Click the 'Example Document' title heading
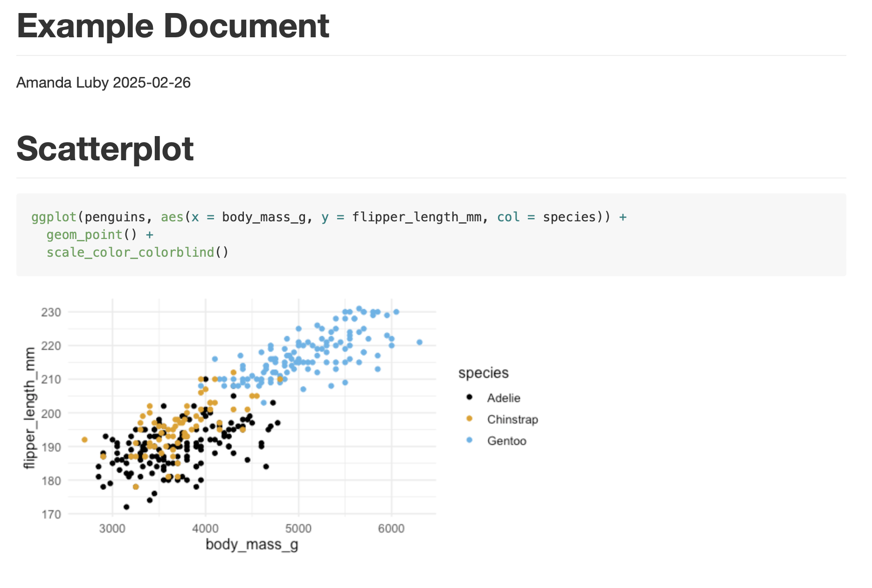 (173, 26)
